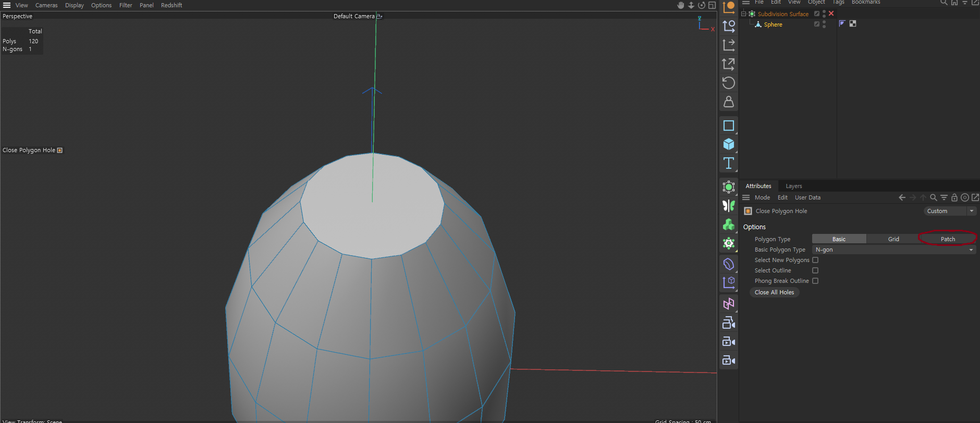980x423 pixels.
Task: Go back in Attributes history
Action: (x=902, y=197)
